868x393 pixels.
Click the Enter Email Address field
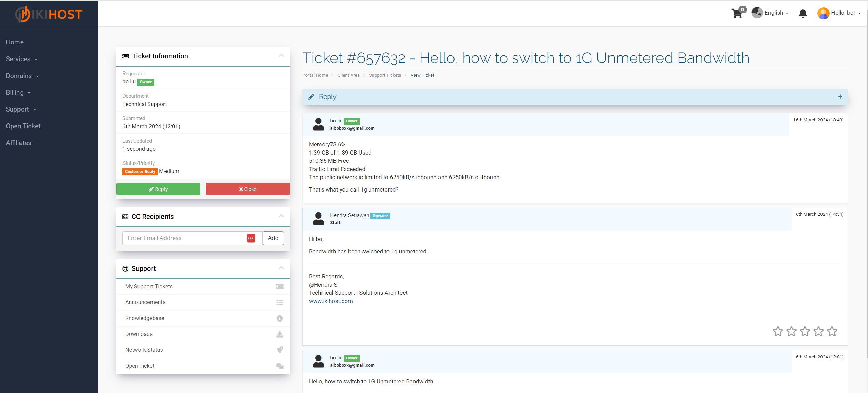click(185, 238)
